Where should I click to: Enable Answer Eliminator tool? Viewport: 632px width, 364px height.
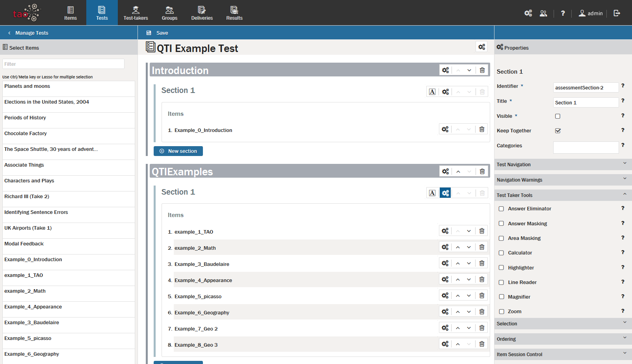click(501, 209)
